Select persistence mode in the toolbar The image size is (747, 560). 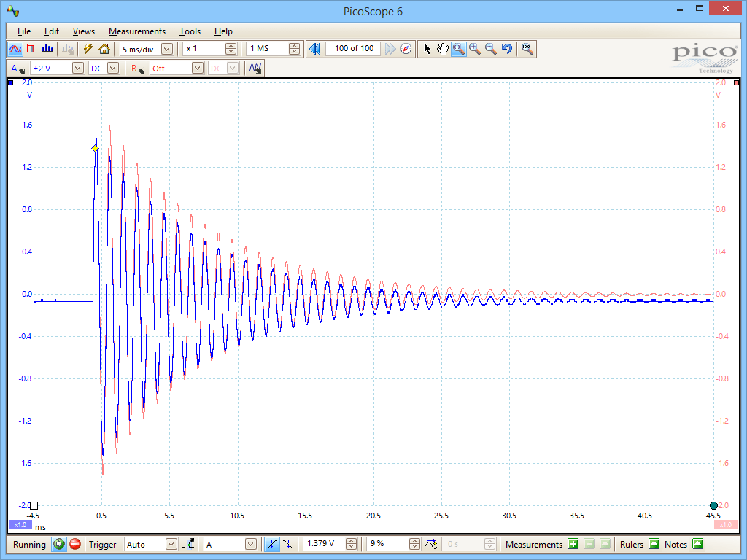coord(33,48)
